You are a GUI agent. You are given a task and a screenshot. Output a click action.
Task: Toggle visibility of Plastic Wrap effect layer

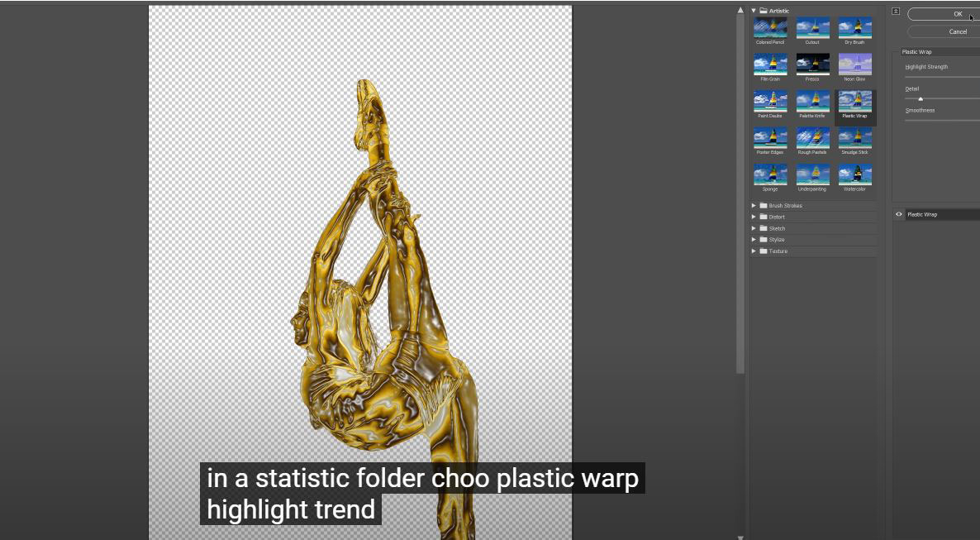click(x=899, y=214)
